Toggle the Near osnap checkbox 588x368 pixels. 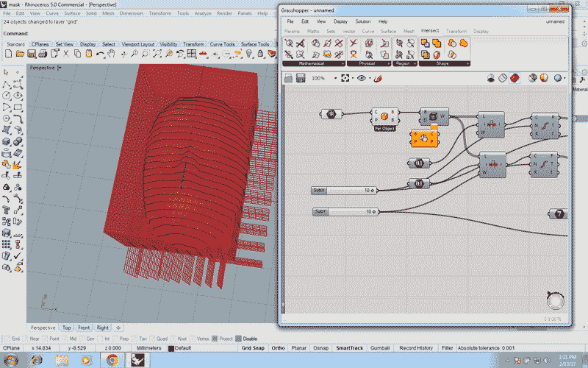(x=26, y=339)
